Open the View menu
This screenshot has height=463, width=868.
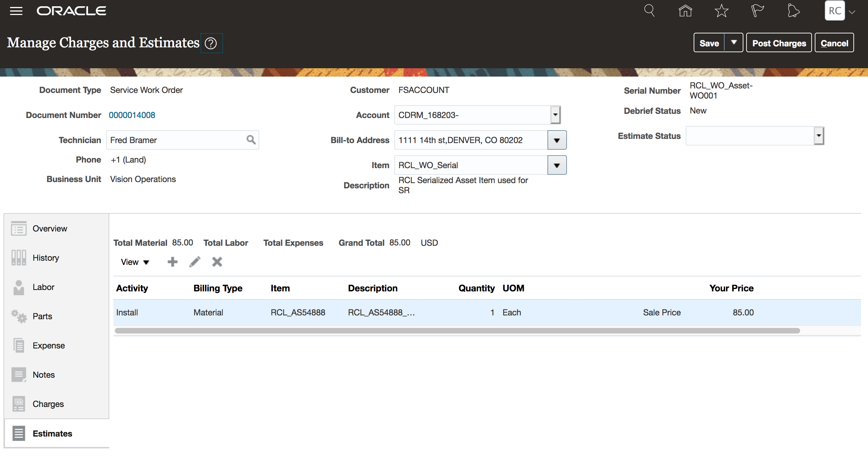pos(135,262)
